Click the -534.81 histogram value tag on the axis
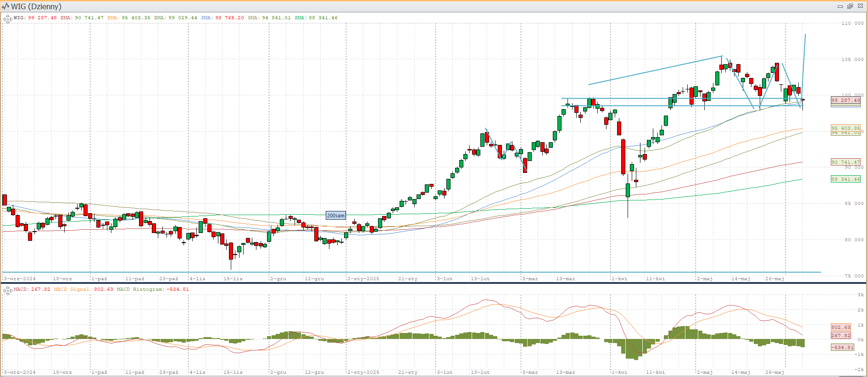The height and width of the screenshot is (377, 868). [x=842, y=348]
